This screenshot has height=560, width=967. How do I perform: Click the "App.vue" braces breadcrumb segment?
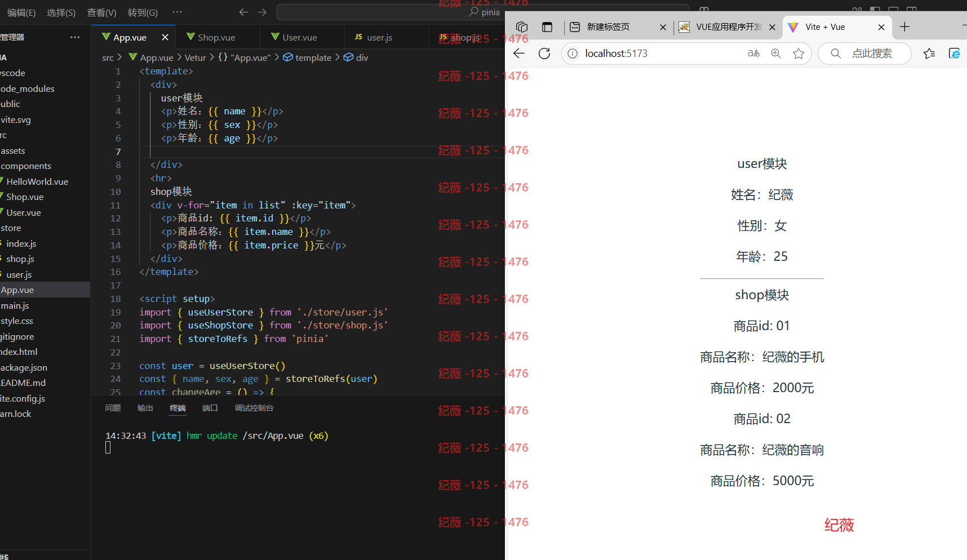click(245, 57)
